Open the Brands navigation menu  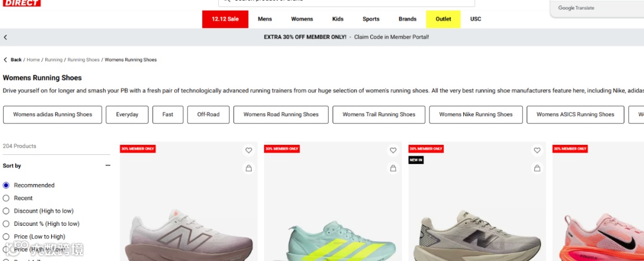pos(407,19)
